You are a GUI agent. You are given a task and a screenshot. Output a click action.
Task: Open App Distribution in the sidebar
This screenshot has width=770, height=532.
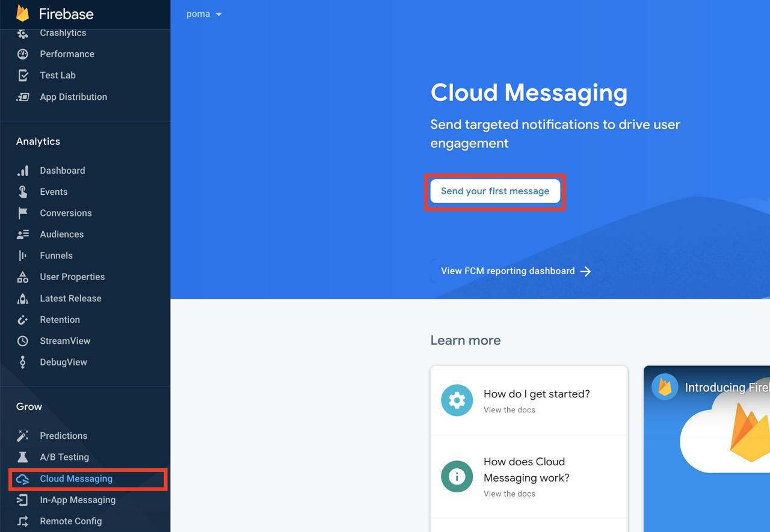coord(73,97)
